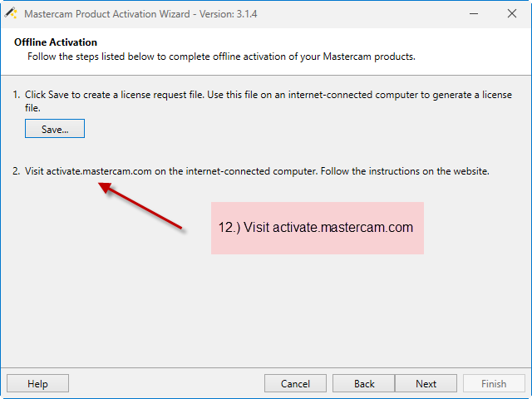Image resolution: width=532 pixels, height=399 pixels.
Task: Click the red arrow annotation
Action: click(140, 207)
